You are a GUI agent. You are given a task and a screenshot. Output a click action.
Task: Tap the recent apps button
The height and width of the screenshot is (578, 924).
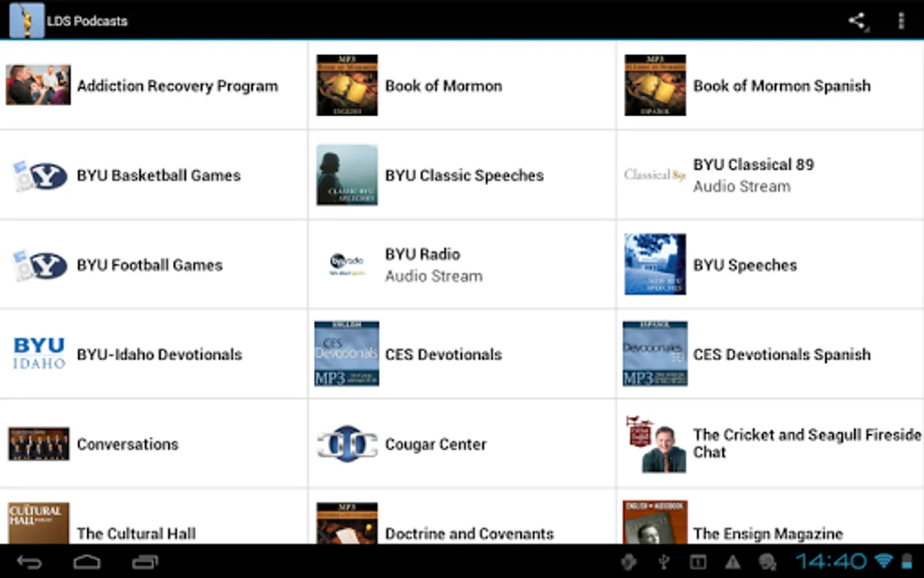pyautogui.click(x=145, y=562)
